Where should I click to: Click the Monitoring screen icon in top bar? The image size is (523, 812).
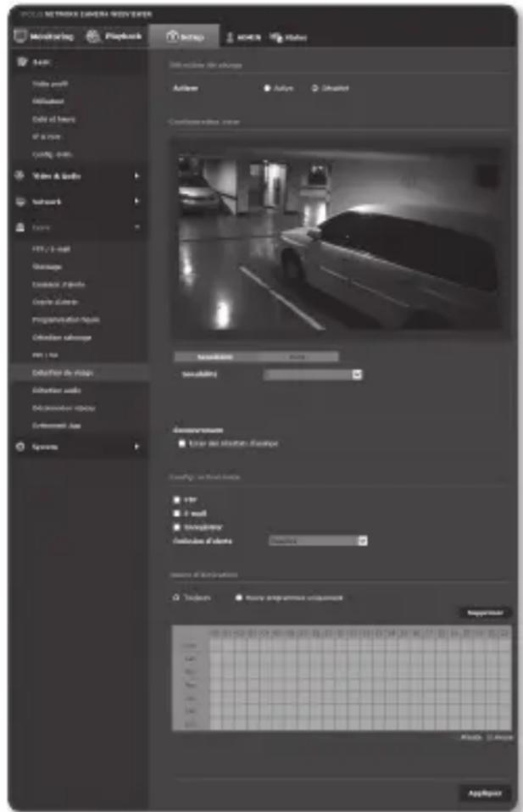tap(19, 37)
